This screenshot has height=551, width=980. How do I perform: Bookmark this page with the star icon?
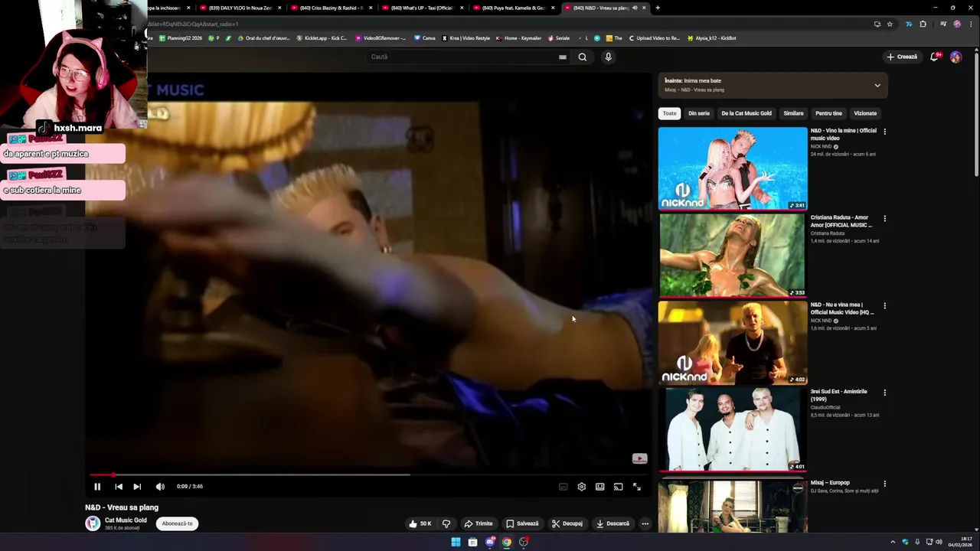[890, 24]
